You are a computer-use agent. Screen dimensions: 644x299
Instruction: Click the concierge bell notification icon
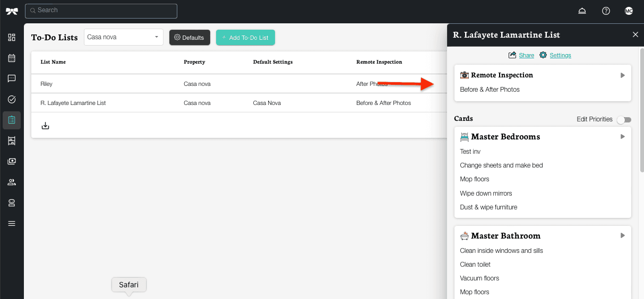click(x=582, y=11)
